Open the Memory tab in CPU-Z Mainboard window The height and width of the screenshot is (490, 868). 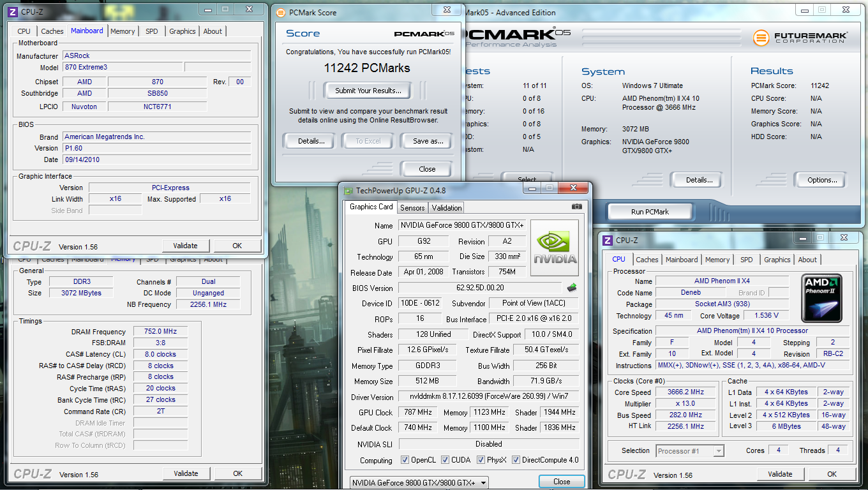click(x=123, y=31)
